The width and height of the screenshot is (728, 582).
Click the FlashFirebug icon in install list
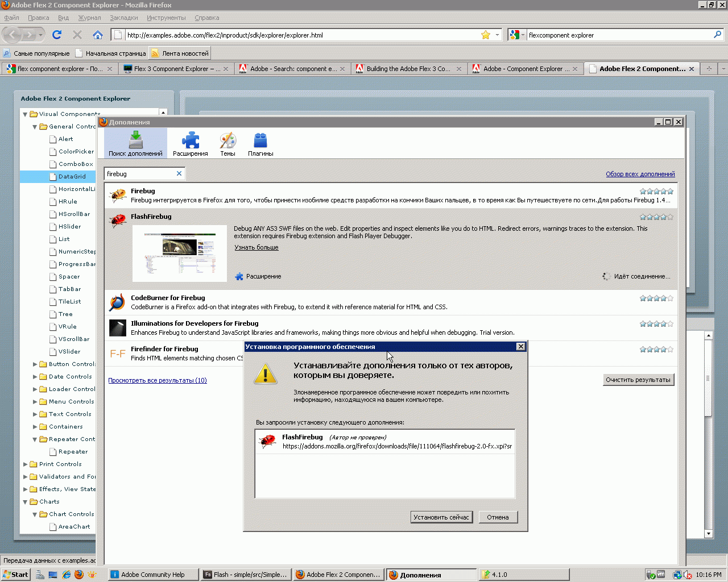click(x=267, y=441)
